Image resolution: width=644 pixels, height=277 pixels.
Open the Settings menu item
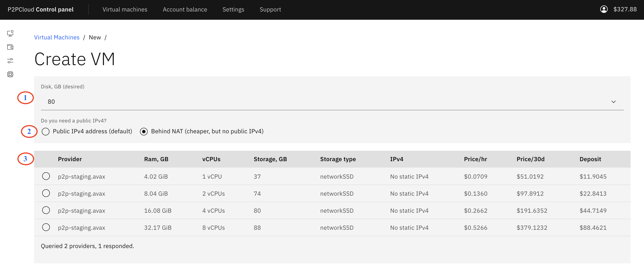233,10
